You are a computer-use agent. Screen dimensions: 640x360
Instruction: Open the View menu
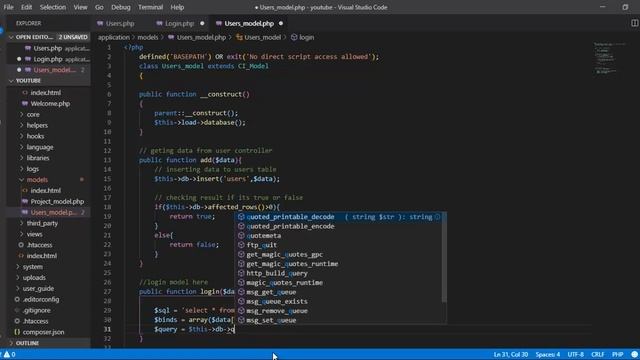pos(80,7)
